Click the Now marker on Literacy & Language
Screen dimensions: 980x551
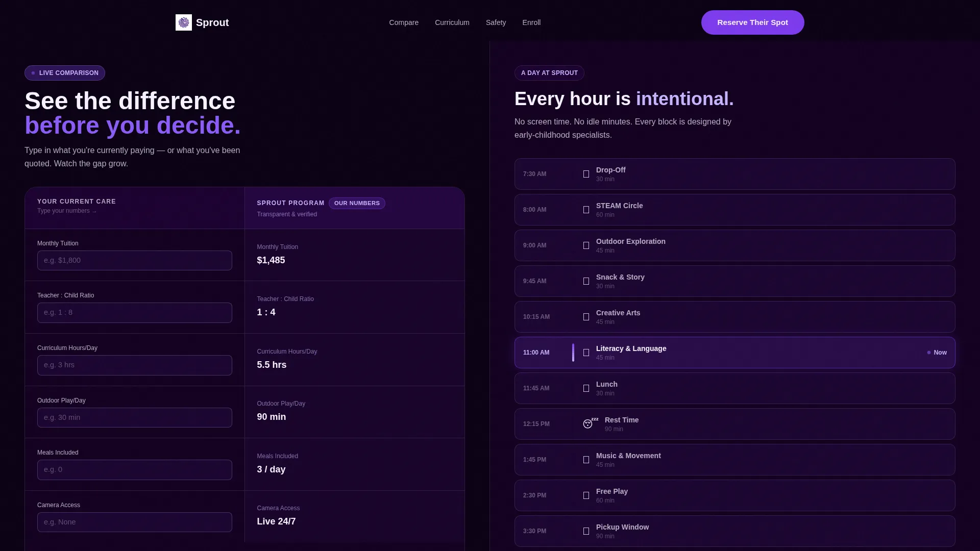[x=937, y=353]
